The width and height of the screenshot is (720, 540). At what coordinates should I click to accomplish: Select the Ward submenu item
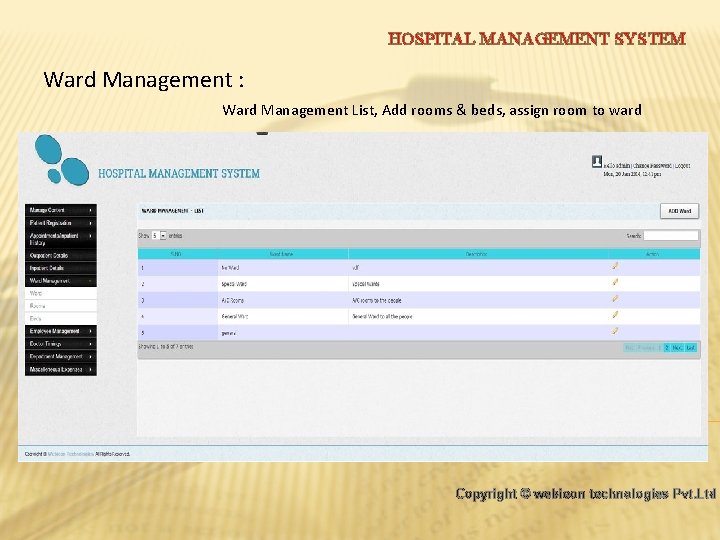(61, 293)
